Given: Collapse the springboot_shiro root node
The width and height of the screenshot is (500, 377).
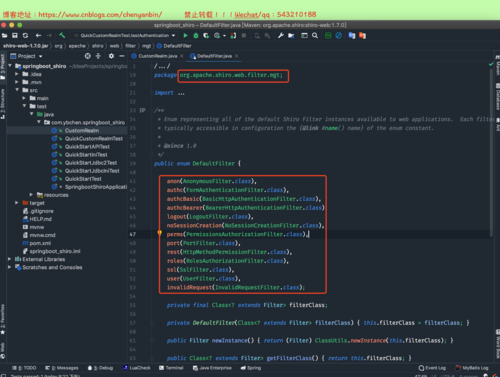Looking at the screenshot, I should [10, 66].
